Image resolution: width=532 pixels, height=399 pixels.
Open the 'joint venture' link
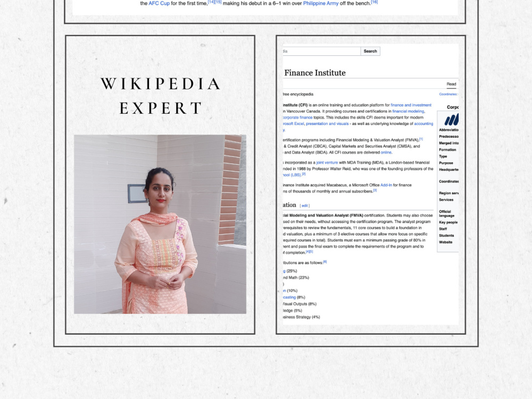tap(327, 163)
